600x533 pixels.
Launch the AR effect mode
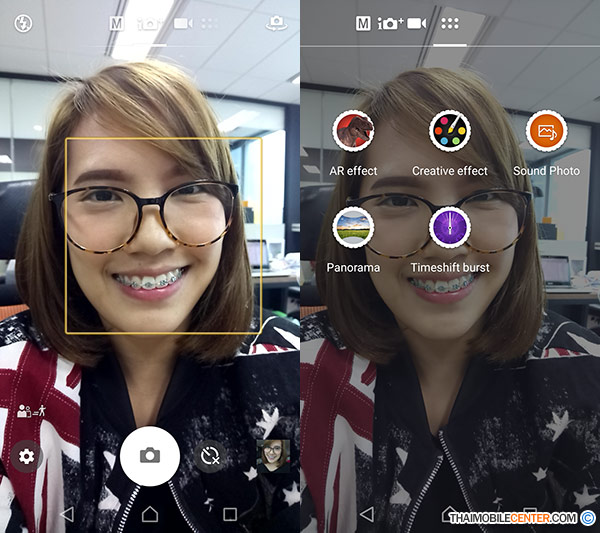pyautogui.click(x=353, y=131)
